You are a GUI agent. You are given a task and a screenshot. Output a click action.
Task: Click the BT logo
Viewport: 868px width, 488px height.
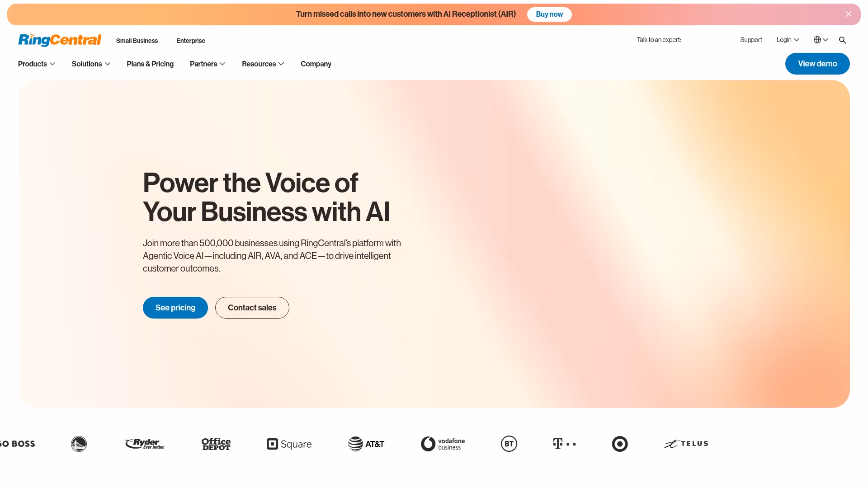509,444
